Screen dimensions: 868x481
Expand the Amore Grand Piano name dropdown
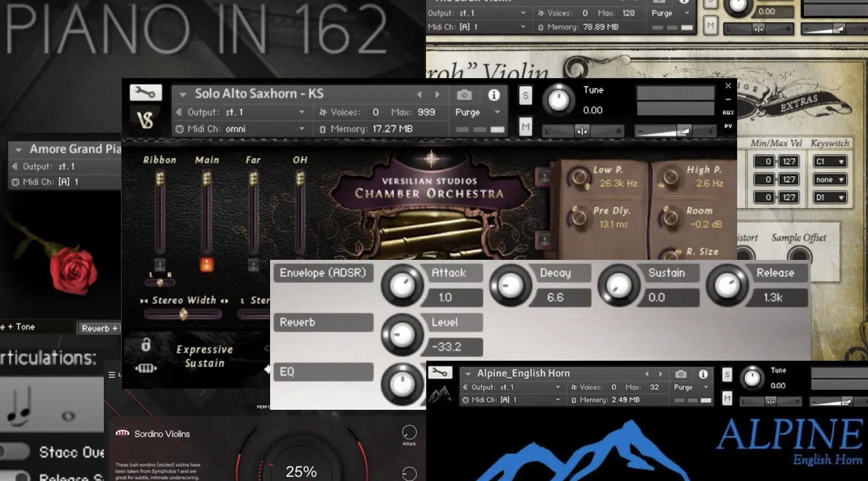[18, 150]
